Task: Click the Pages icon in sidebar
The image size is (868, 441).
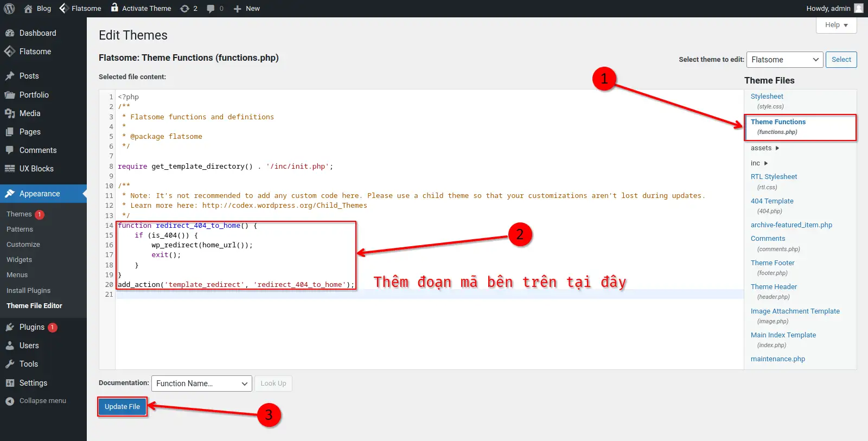Action: click(10, 132)
